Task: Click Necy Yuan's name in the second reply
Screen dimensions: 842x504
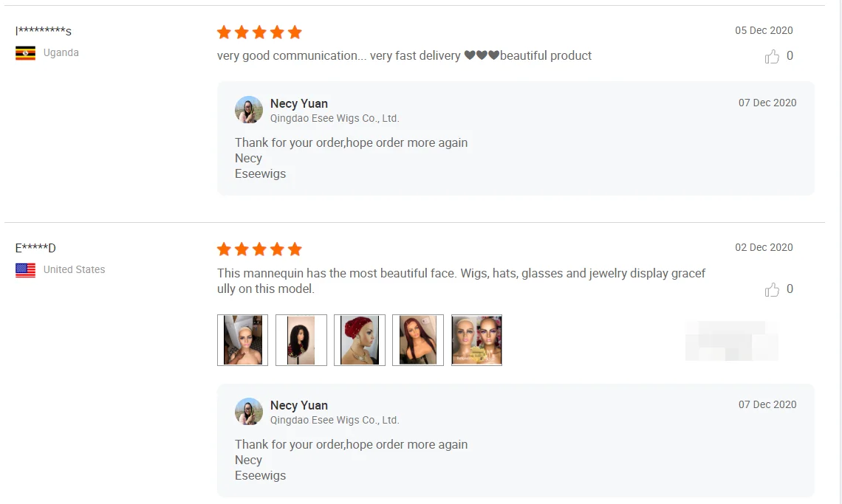Action: tap(299, 405)
